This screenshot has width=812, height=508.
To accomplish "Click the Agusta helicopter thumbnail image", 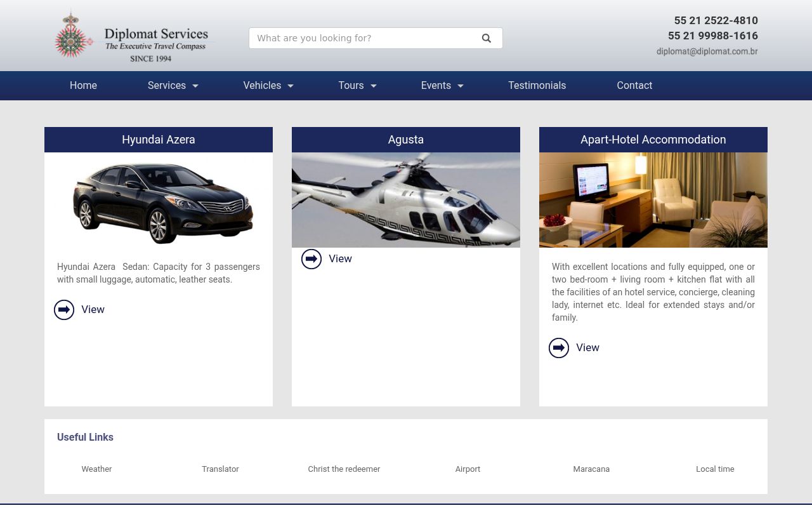I will click(x=406, y=200).
